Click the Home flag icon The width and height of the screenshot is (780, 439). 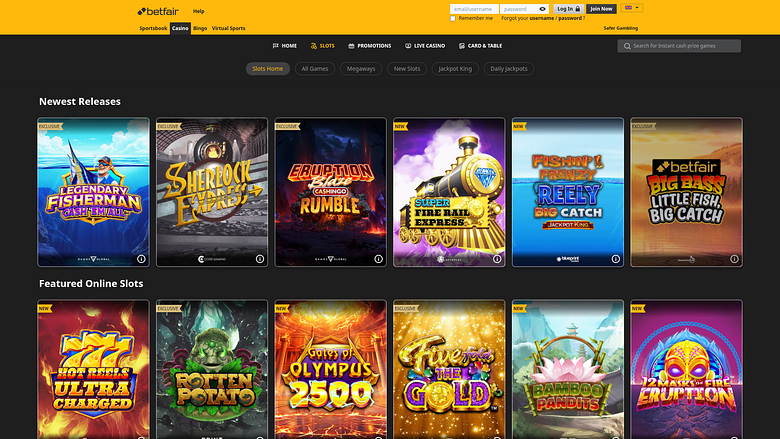coord(276,46)
